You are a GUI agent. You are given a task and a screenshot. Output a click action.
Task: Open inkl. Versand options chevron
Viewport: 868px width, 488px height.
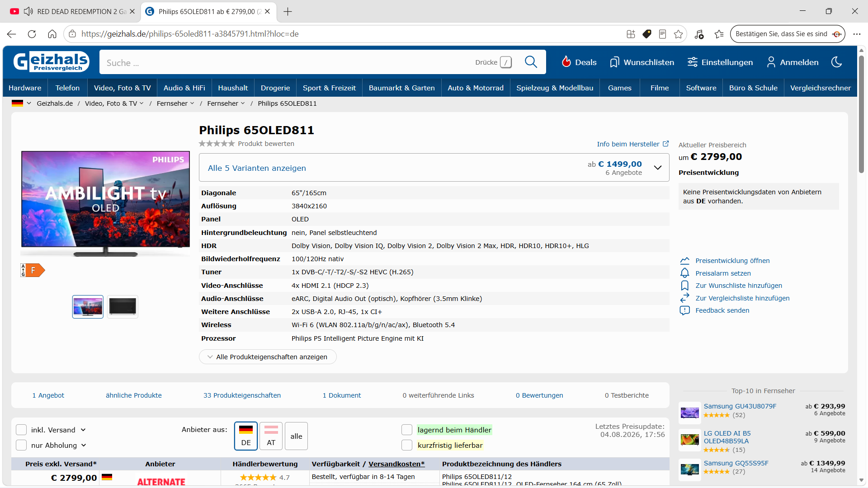(83, 430)
